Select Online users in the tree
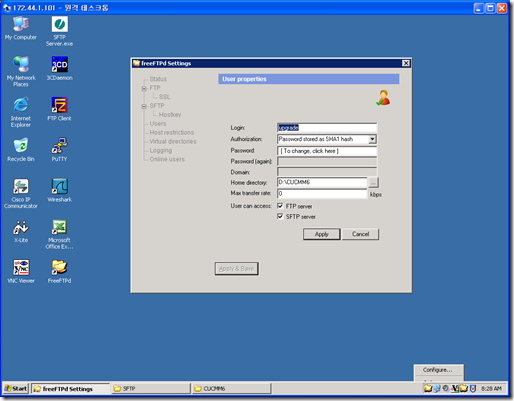The width and height of the screenshot is (514, 401). tap(167, 159)
